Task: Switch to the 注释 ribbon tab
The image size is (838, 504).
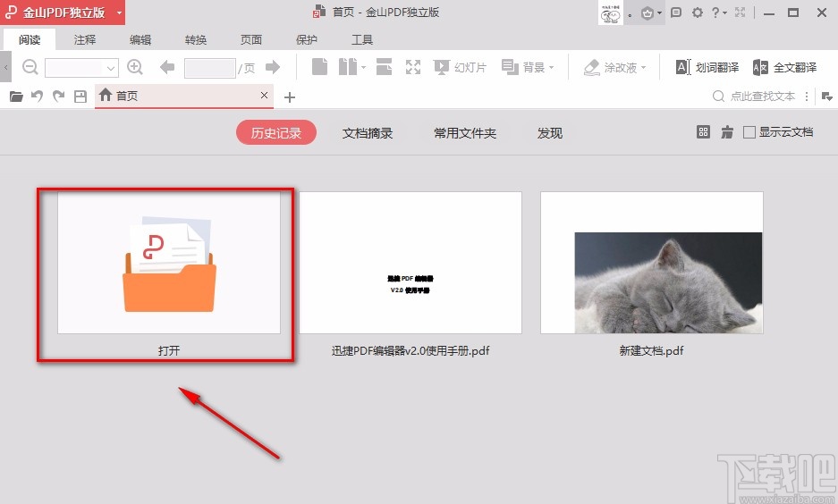Action: click(x=85, y=39)
